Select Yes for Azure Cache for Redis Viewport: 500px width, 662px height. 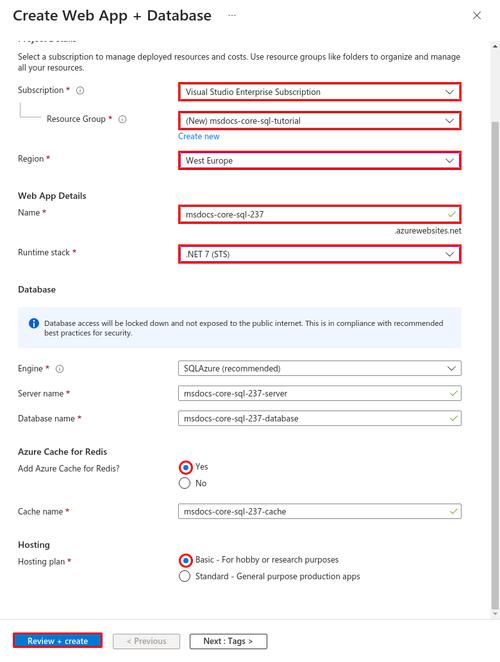pyautogui.click(x=185, y=467)
